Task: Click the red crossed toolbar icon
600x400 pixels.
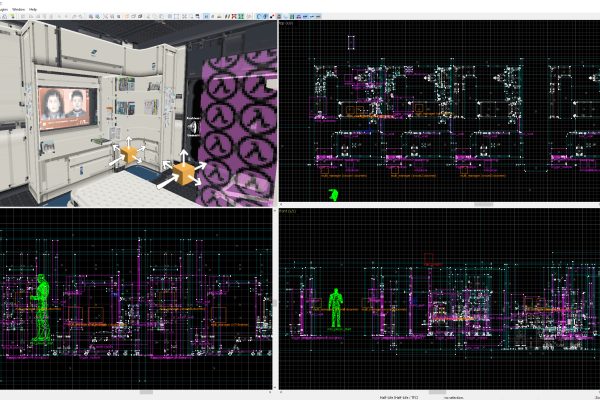Action: [x=234, y=16]
